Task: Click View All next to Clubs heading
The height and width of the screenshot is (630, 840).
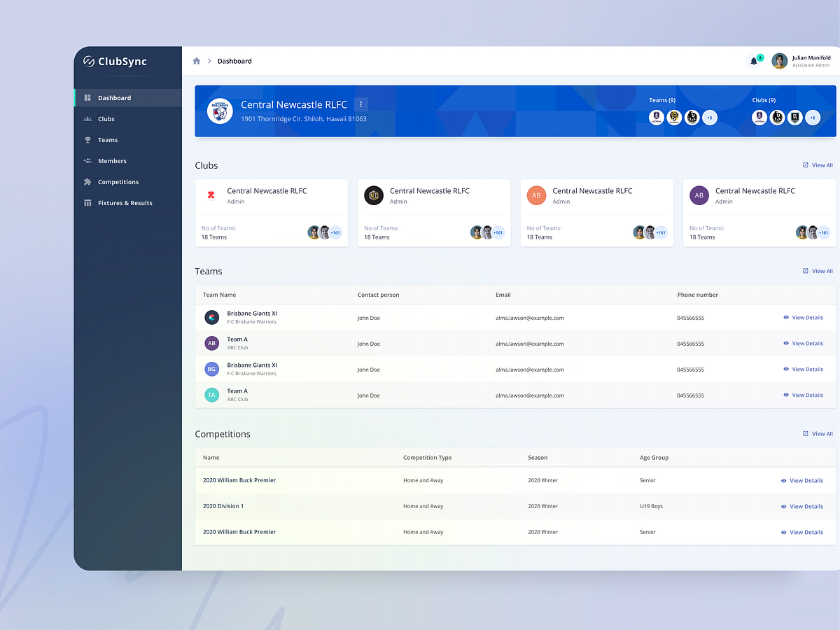Action: [818, 165]
